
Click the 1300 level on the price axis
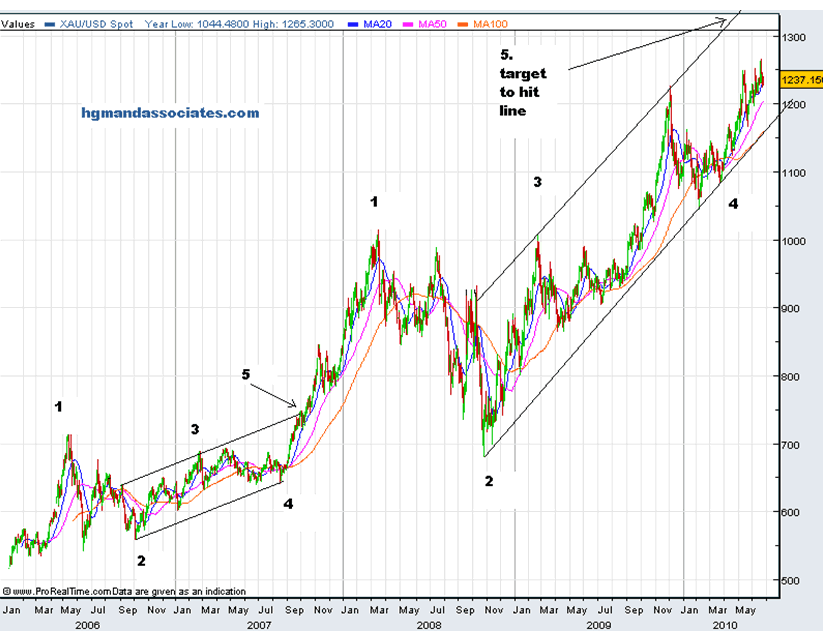(x=793, y=37)
